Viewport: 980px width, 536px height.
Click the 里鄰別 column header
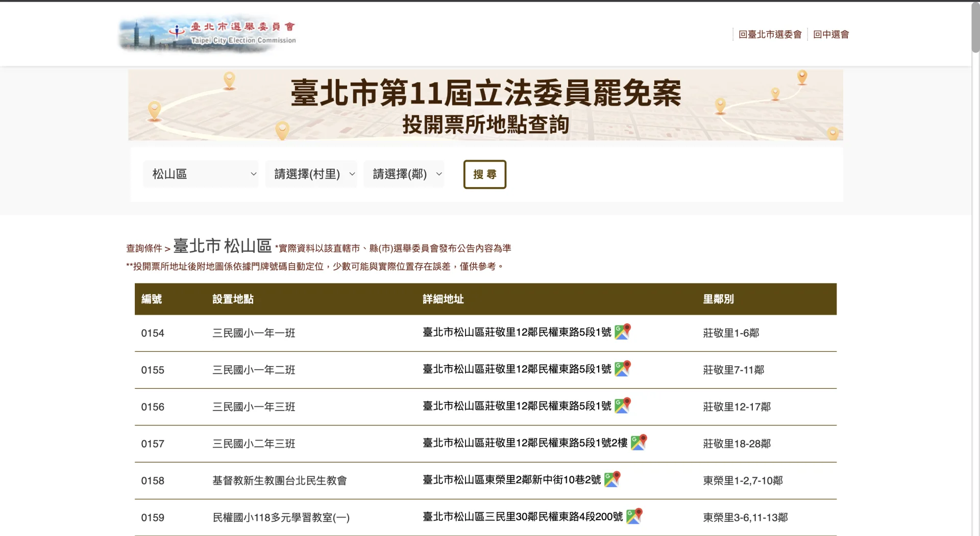[718, 299]
